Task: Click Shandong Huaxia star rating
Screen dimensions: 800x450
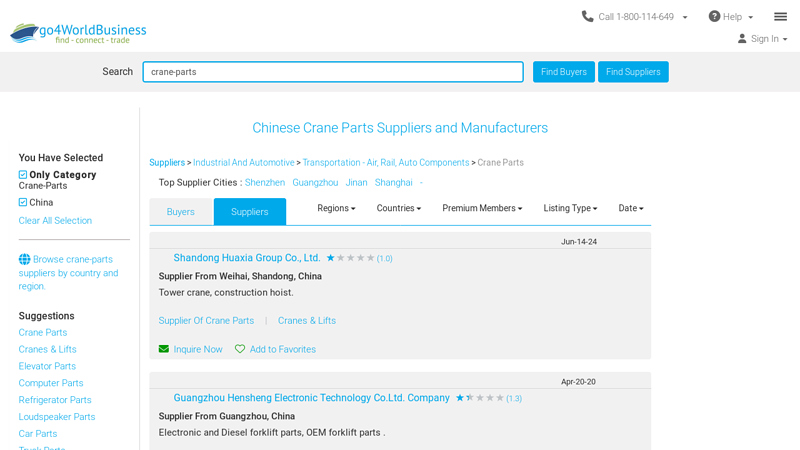Action: [350, 258]
